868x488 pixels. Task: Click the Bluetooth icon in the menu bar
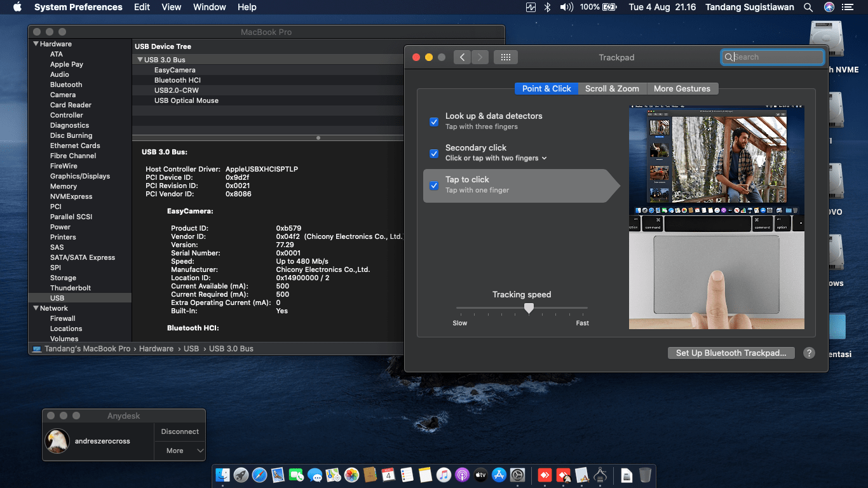click(547, 7)
